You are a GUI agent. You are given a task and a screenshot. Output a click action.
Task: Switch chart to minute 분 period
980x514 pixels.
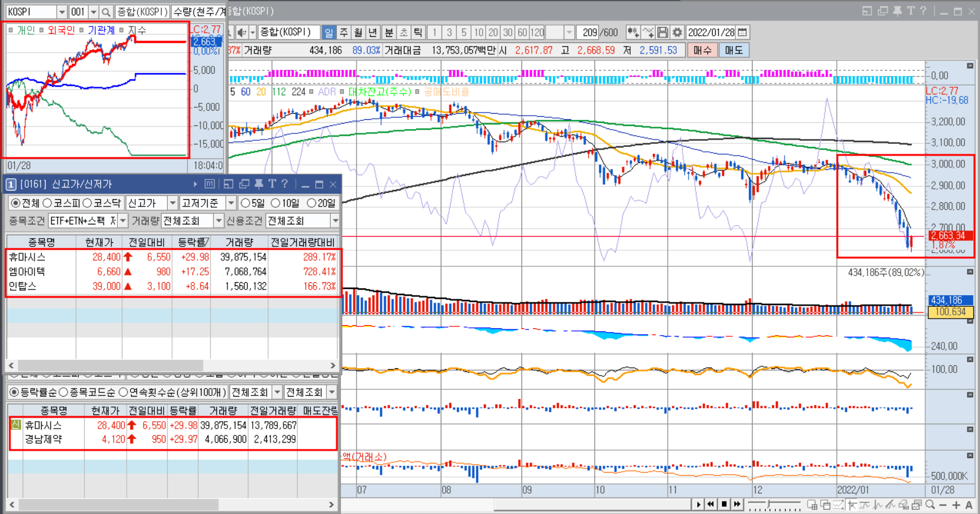pos(389,33)
